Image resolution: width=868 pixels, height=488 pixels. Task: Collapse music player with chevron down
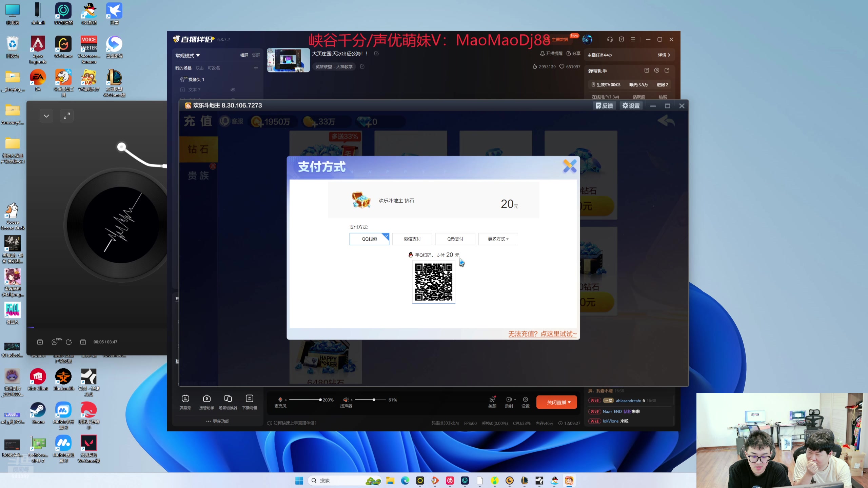click(x=46, y=116)
